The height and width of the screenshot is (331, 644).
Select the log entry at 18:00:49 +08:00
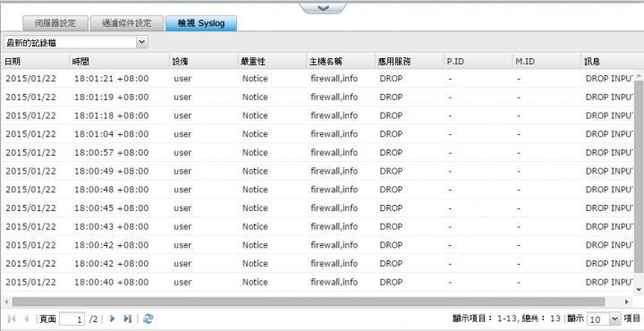click(317, 171)
